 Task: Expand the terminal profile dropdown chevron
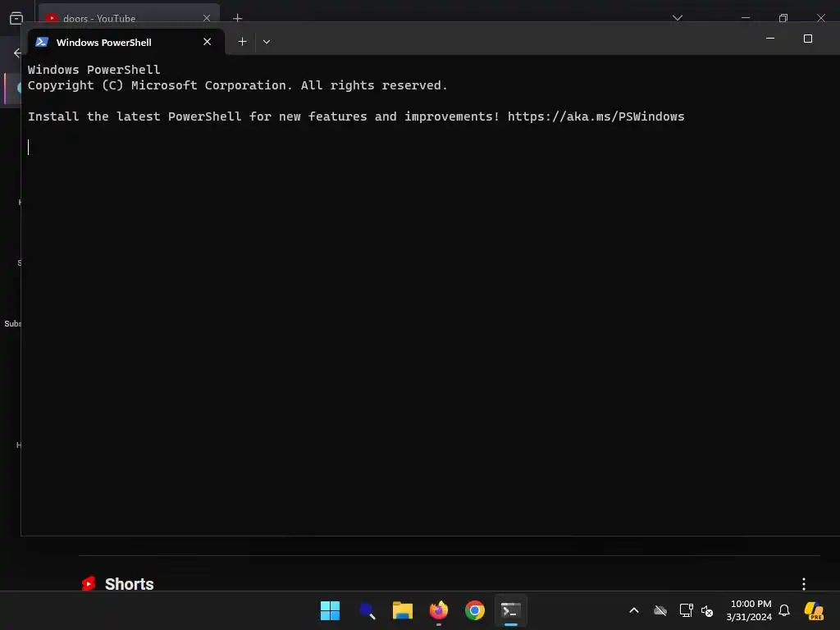pos(267,42)
